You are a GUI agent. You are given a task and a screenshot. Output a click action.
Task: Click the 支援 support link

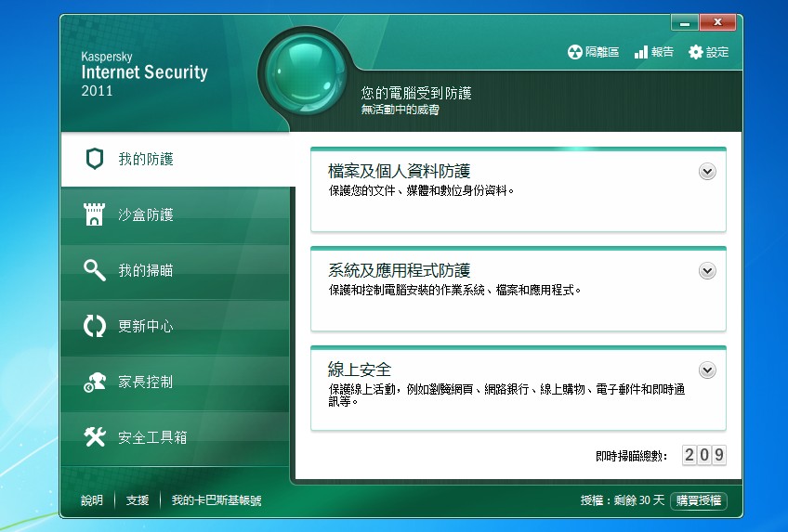(x=138, y=500)
